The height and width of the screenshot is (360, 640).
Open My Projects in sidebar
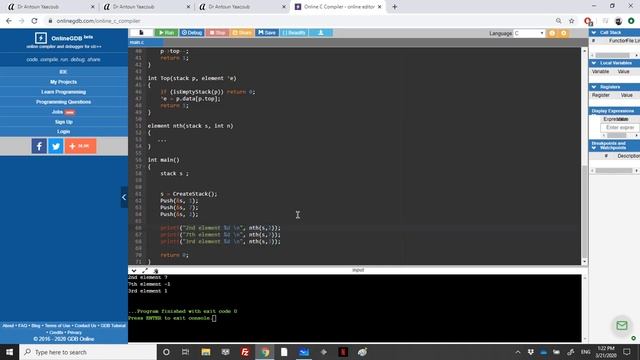tap(63, 82)
